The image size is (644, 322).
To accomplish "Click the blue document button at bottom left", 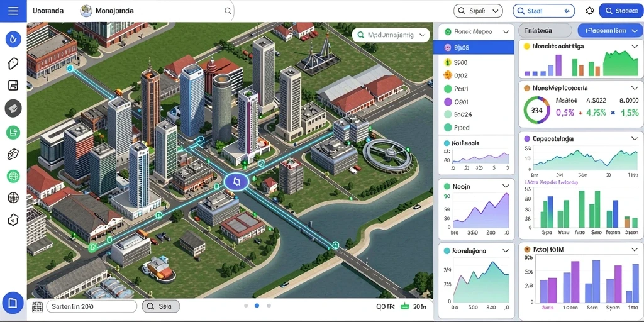I will point(13,303).
